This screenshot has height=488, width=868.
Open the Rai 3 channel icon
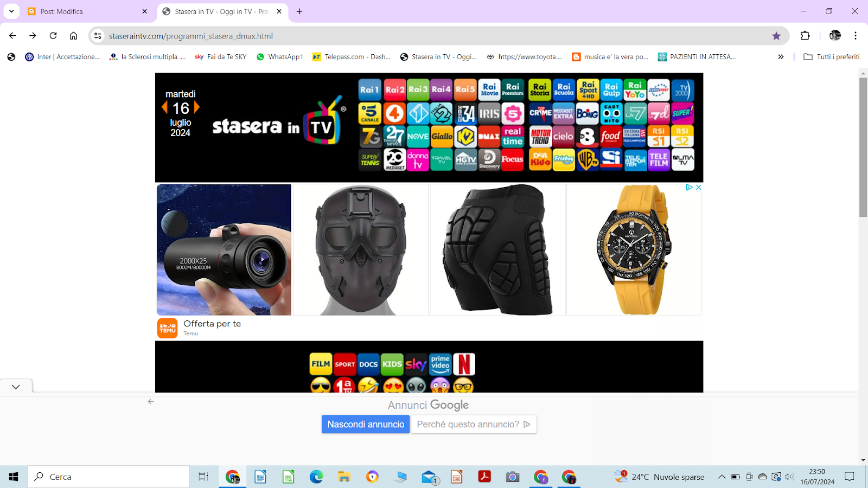[x=418, y=89]
